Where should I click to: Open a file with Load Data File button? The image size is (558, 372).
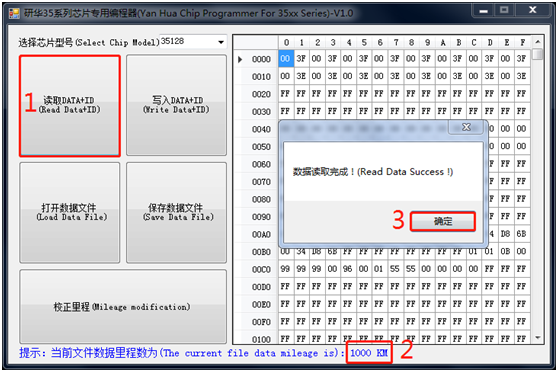click(70, 213)
